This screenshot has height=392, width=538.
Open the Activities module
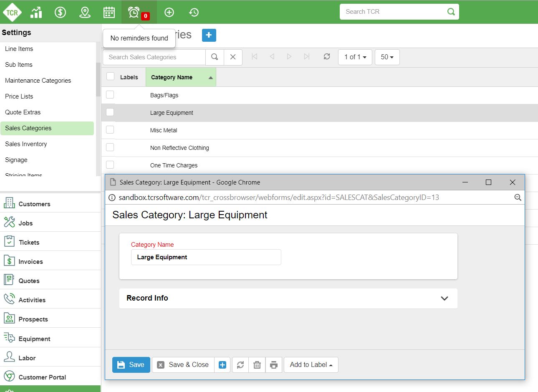point(50,300)
